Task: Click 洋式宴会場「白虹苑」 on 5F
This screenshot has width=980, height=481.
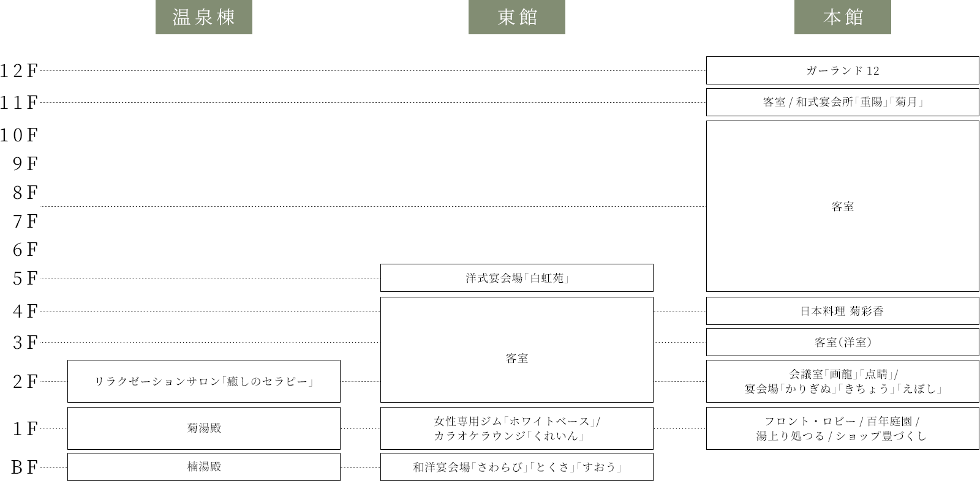Action: click(x=516, y=278)
